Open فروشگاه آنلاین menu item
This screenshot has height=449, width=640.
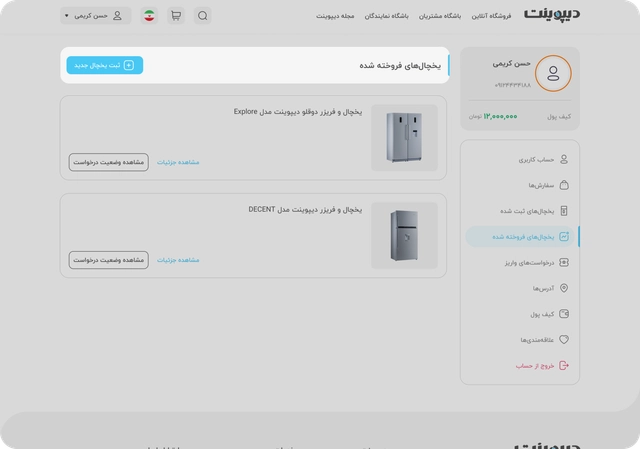(491, 16)
